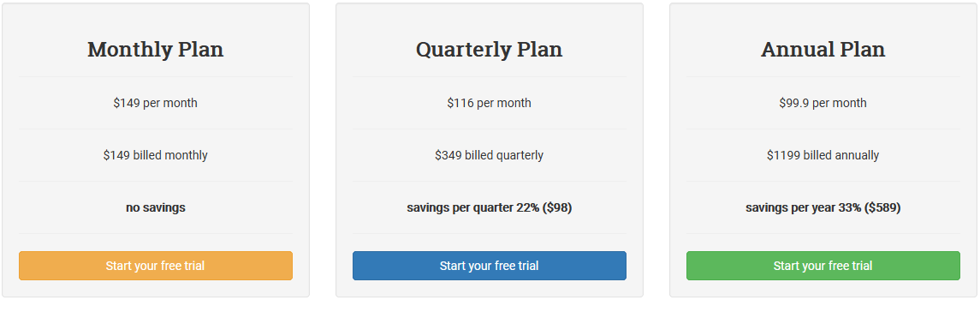Click the 'savings per year 33%' text
The height and width of the screenshot is (312, 980).
803,207
